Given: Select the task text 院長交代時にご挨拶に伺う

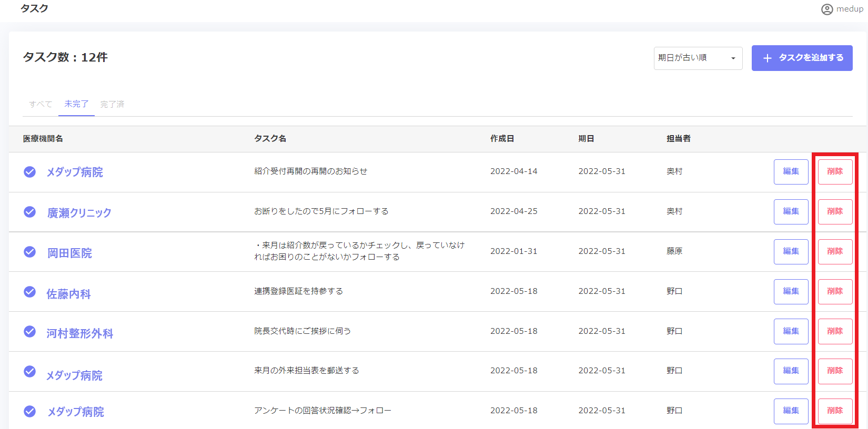Looking at the screenshot, I should tap(302, 331).
